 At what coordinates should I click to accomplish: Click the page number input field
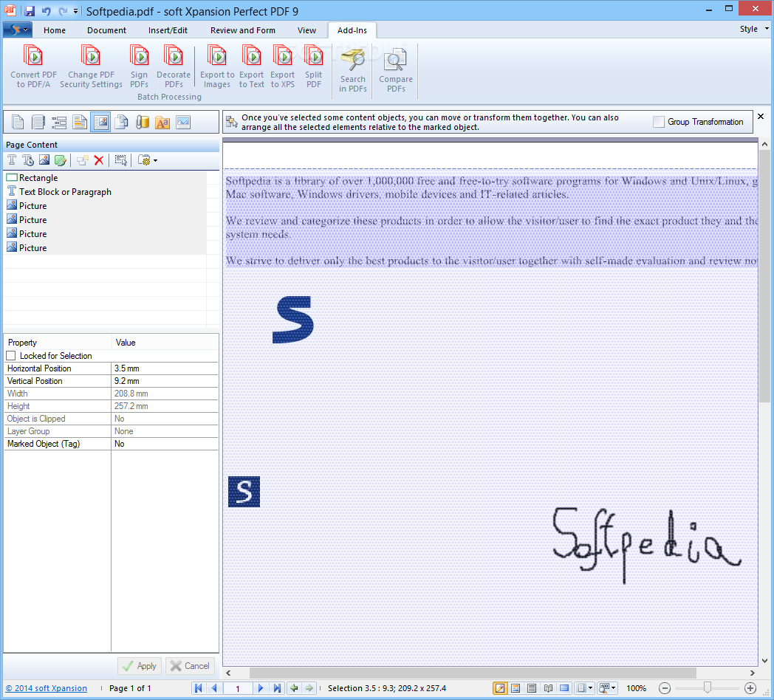[x=237, y=687]
